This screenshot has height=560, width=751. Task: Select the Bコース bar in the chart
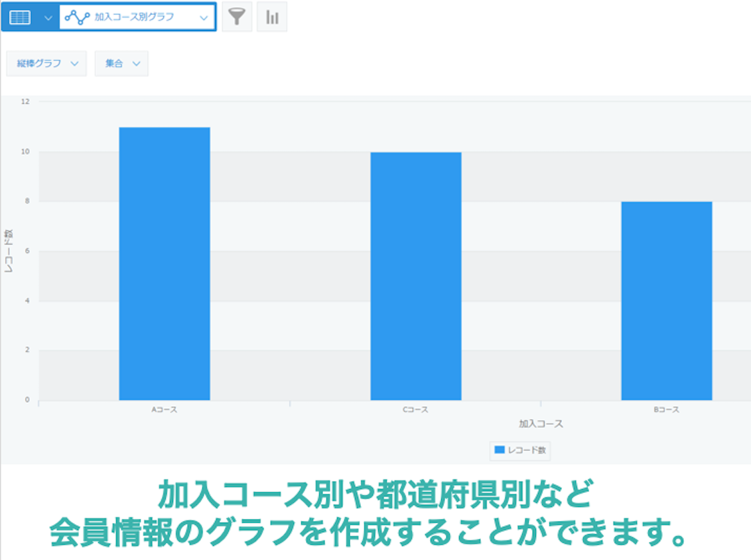666,301
